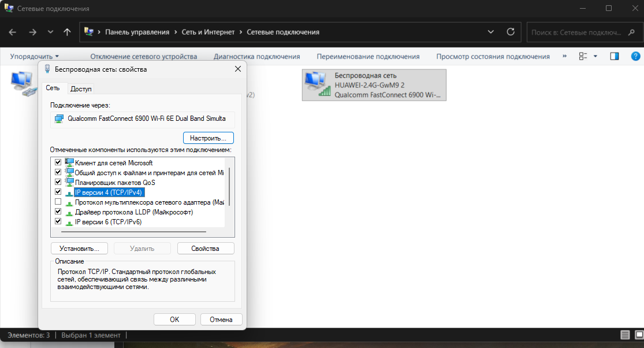Select Драйвер протокола LLDP item text
Image resolution: width=644 pixels, height=348 pixels.
pyautogui.click(x=134, y=212)
